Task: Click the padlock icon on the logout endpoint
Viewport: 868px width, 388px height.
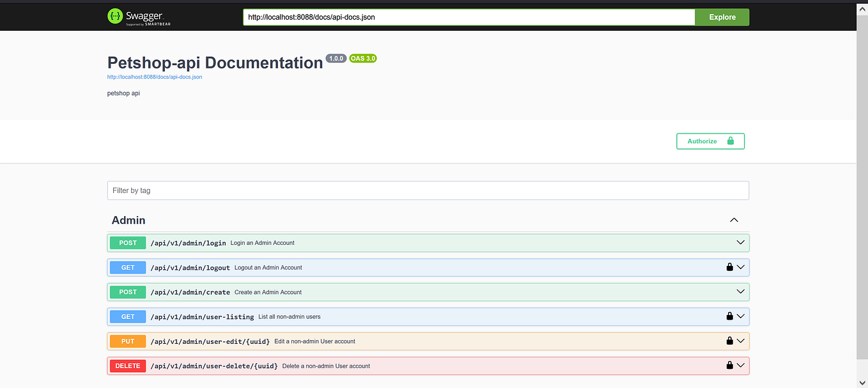Action: tap(729, 267)
